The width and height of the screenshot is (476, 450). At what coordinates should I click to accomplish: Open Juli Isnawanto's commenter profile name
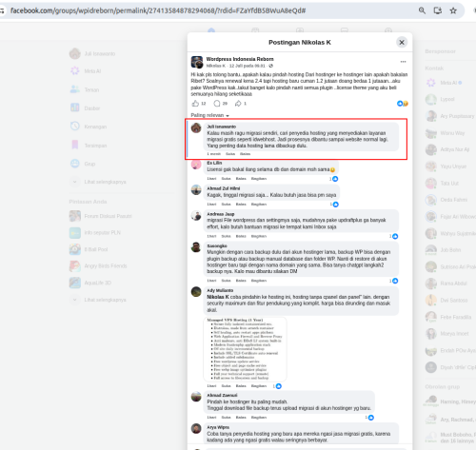point(222,127)
